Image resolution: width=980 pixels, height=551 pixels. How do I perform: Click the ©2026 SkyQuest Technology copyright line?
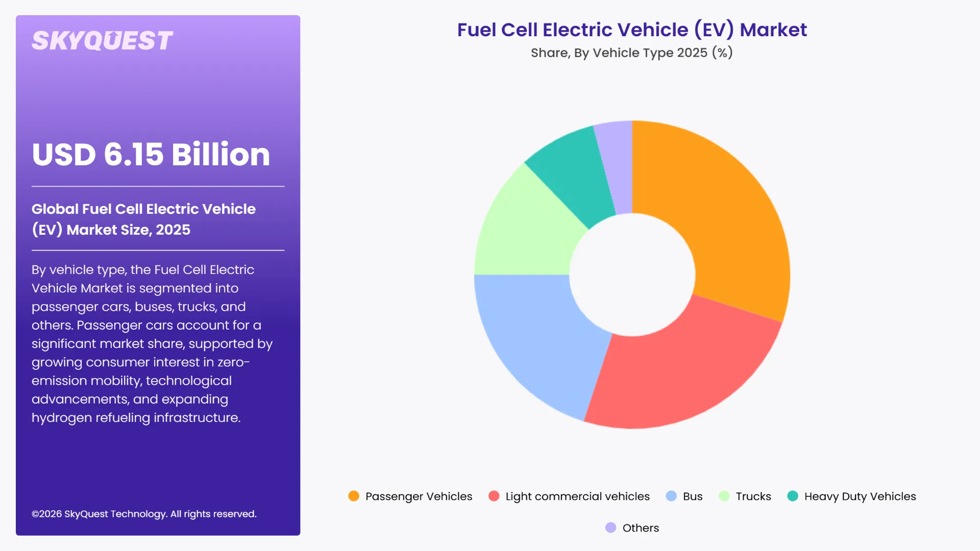point(144,514)
